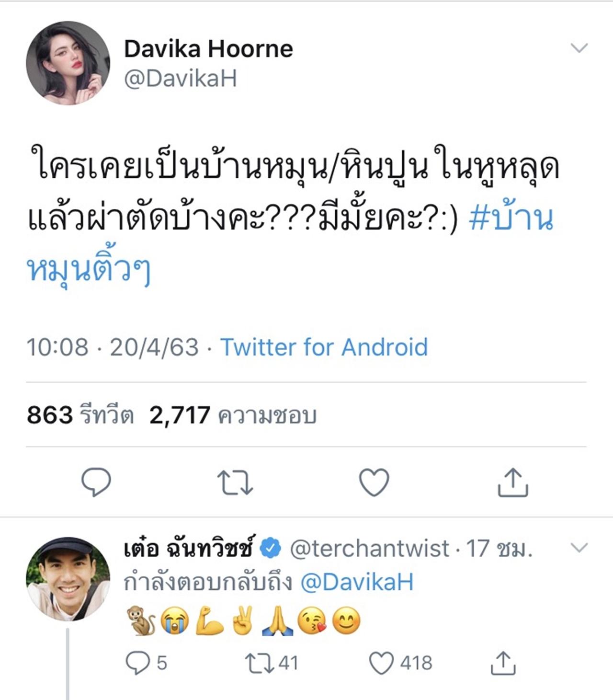Viewport: 613px width, 700px height.
Task: Open the @terchantwist handle
Action: coord(369,549)
